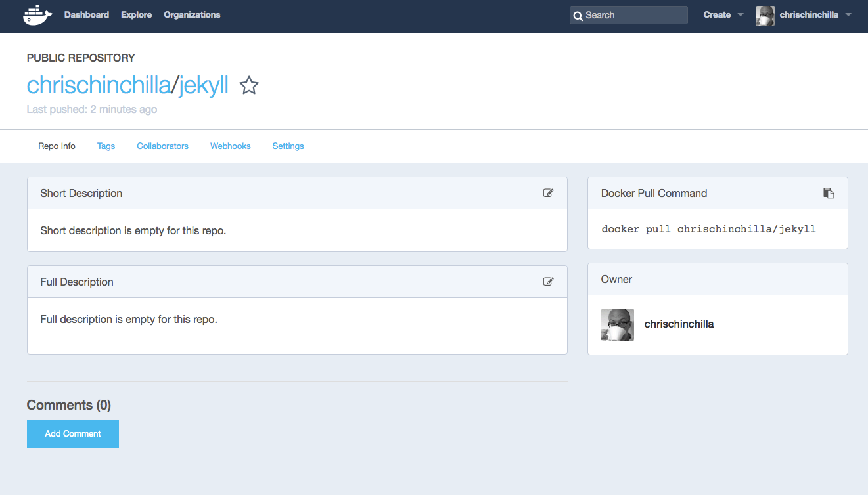
Task: Open chrischinchilla link in repository title
Action: [x=99, y=85]
